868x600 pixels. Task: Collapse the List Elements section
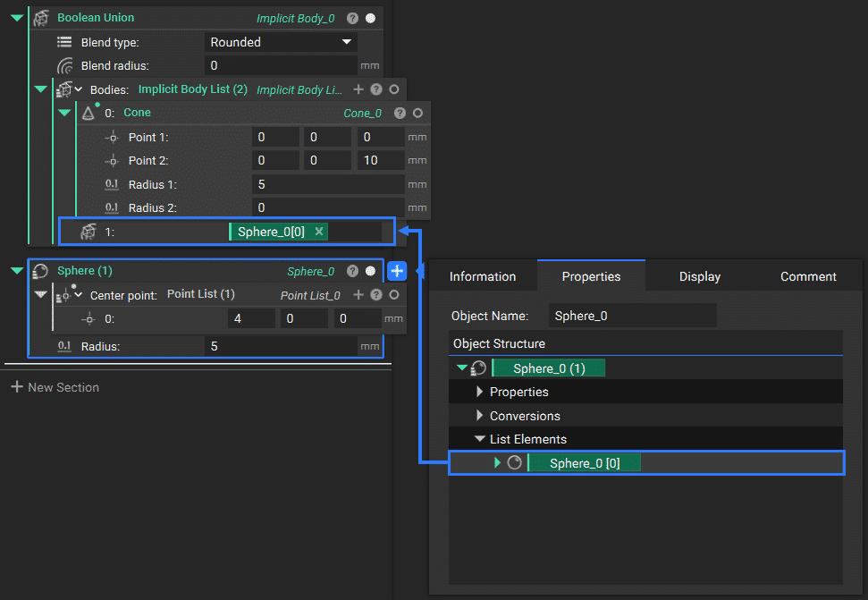479,439
